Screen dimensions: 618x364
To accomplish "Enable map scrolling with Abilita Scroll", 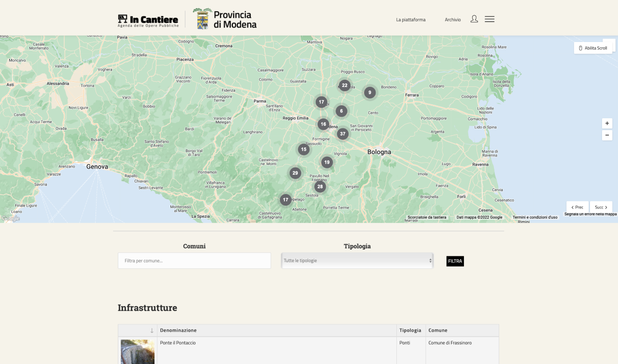I will click(x=593, y=48).
